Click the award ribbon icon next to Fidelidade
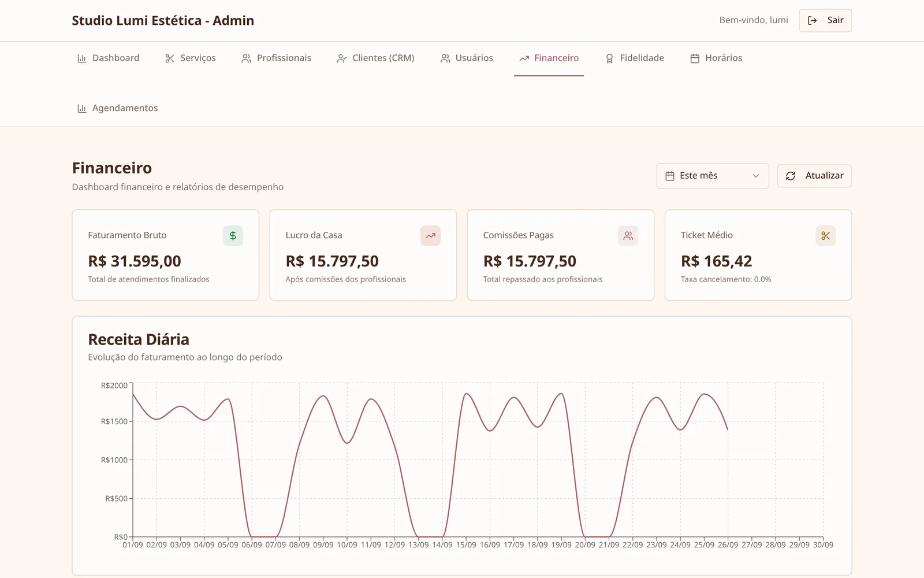The width and height of the screenshot is (924, 578). point(609,58)
